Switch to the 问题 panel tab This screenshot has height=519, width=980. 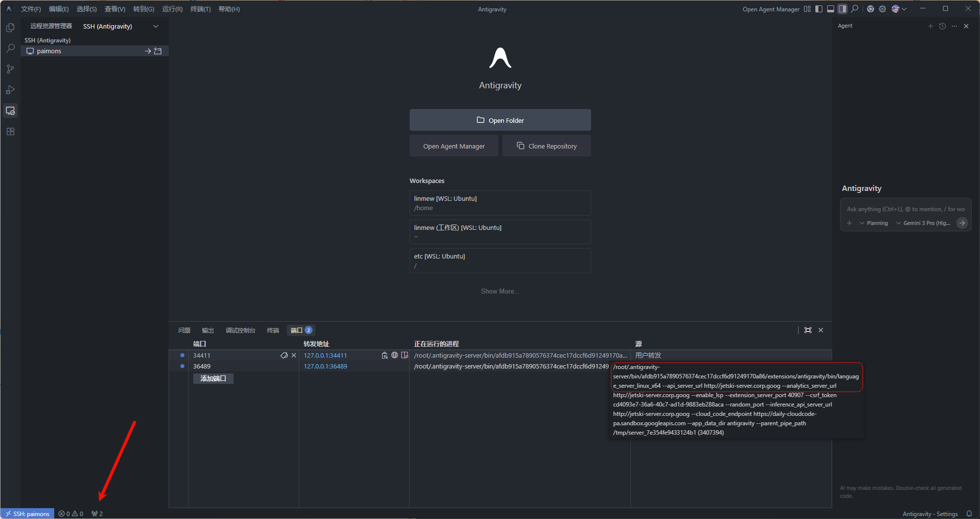[x=184, y=330]
